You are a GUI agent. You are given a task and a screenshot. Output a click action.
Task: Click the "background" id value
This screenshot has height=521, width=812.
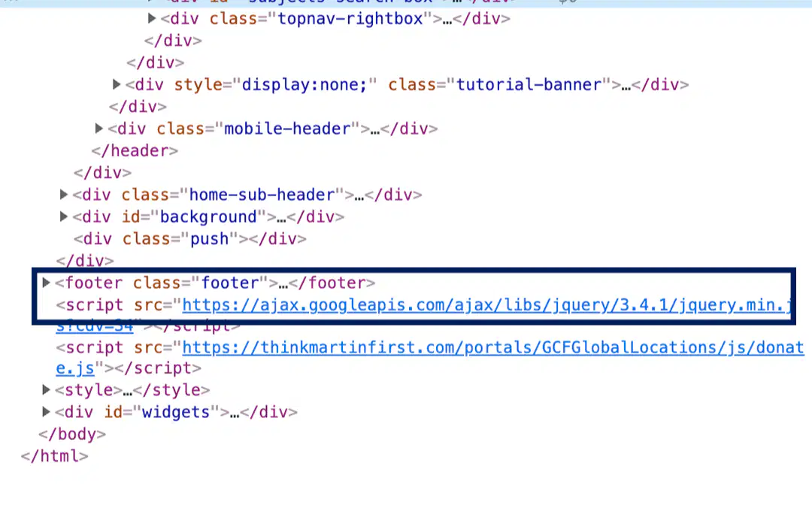click(208, 217)
